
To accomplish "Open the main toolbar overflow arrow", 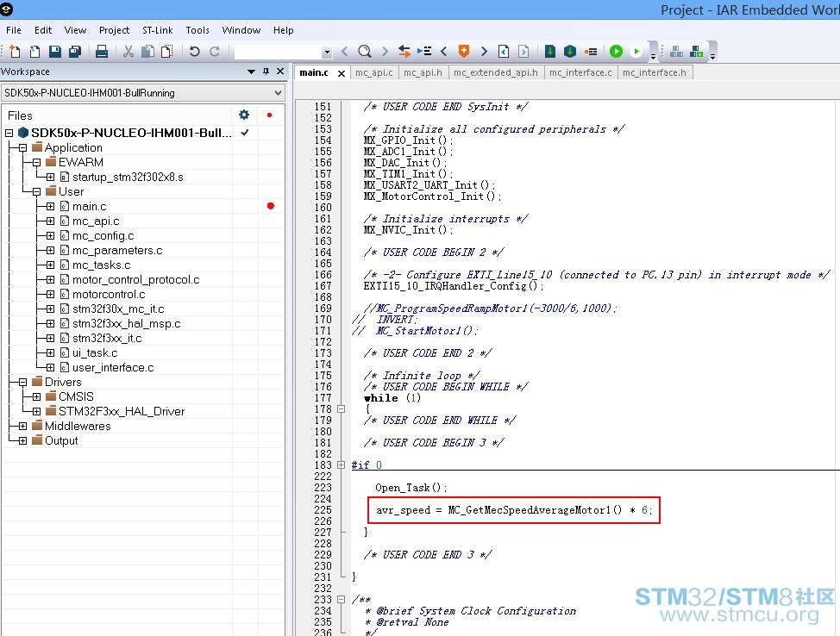I will 653,55.
